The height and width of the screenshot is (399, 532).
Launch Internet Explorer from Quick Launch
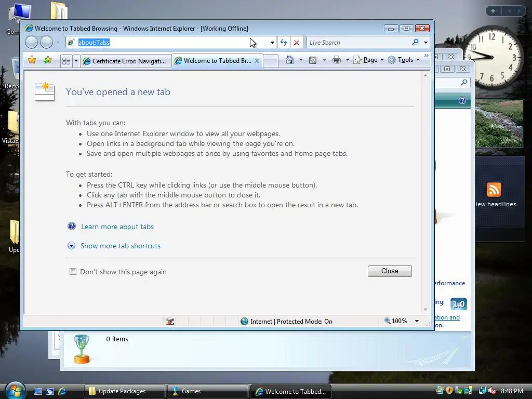pyautogui.click(x=62, y=391)
